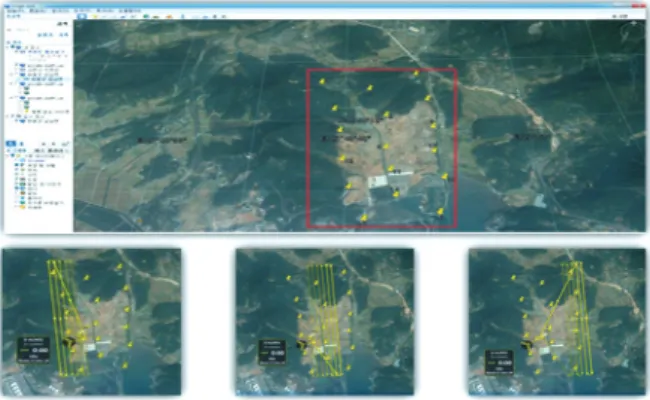Open the thumbnail with flight lines over west side
This screenshot has height=400, width=650.
pyautogui.click(x=92, y=322)
